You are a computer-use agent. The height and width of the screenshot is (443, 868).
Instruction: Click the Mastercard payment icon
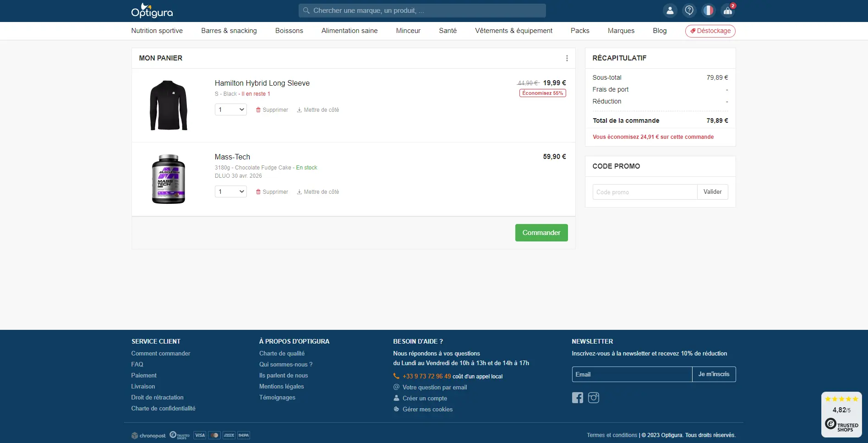[214, 435]
